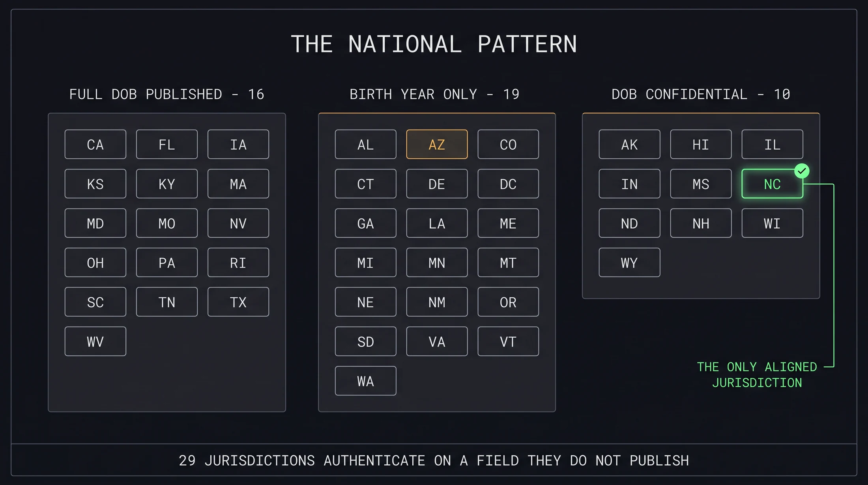The width and height of the screenshot is (868, 485).
Task: Select the CO state tile
Action: tap(508, 144)
